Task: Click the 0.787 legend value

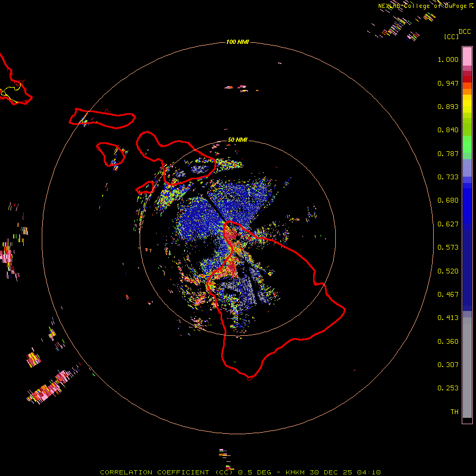Action: pos(448,153)
